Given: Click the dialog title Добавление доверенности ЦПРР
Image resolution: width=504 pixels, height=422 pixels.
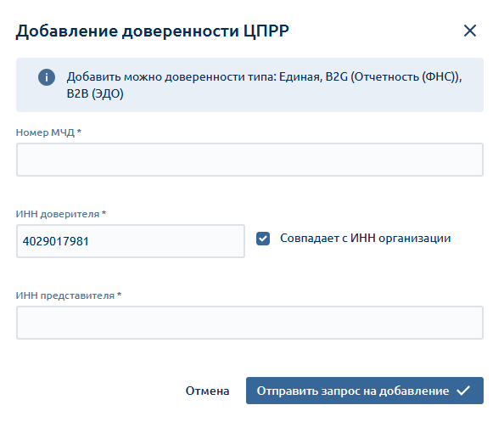Looking at the screenshot, I should click(x=153, y=31).
